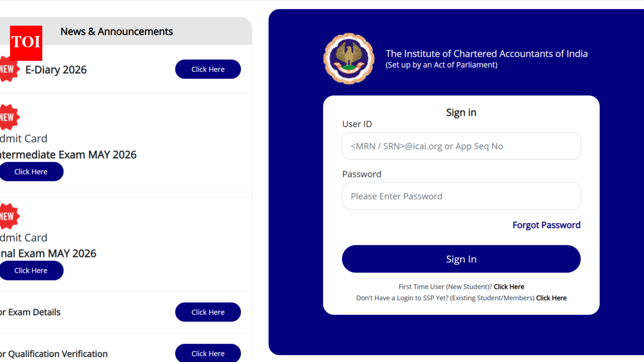644x362 pixels.
Task: Click inside the User ID field
Action: [461, 146]
